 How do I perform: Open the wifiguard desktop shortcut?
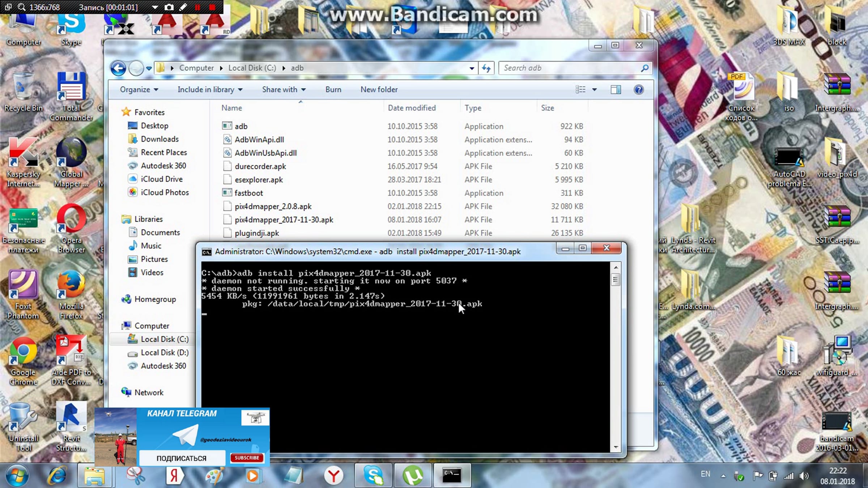(x=837, y=356)
